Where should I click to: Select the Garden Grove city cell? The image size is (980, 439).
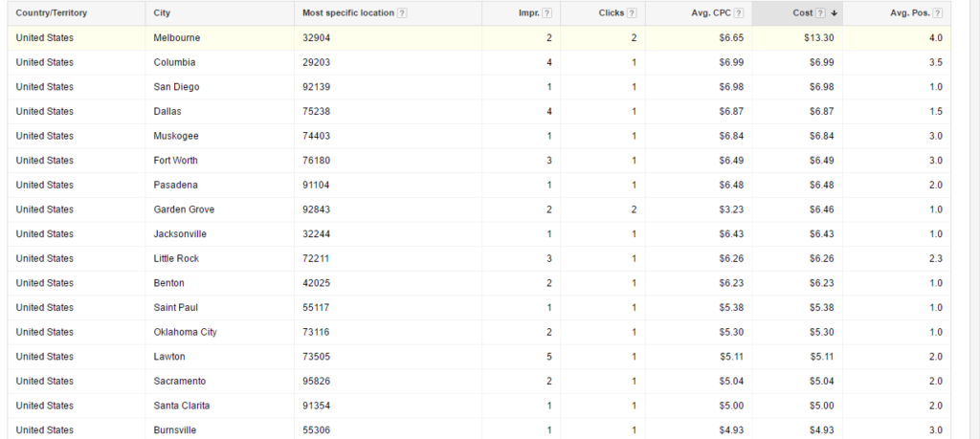184,209
